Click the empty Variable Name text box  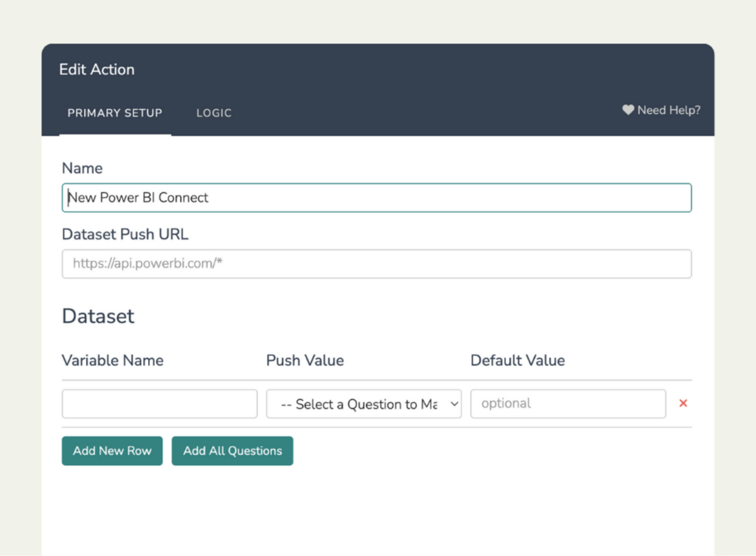point(159,404)
